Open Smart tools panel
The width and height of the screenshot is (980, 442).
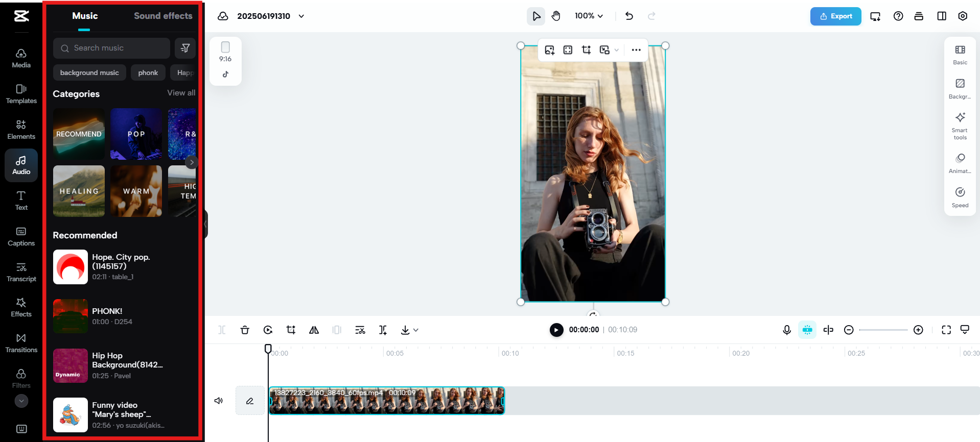(960, 126)
